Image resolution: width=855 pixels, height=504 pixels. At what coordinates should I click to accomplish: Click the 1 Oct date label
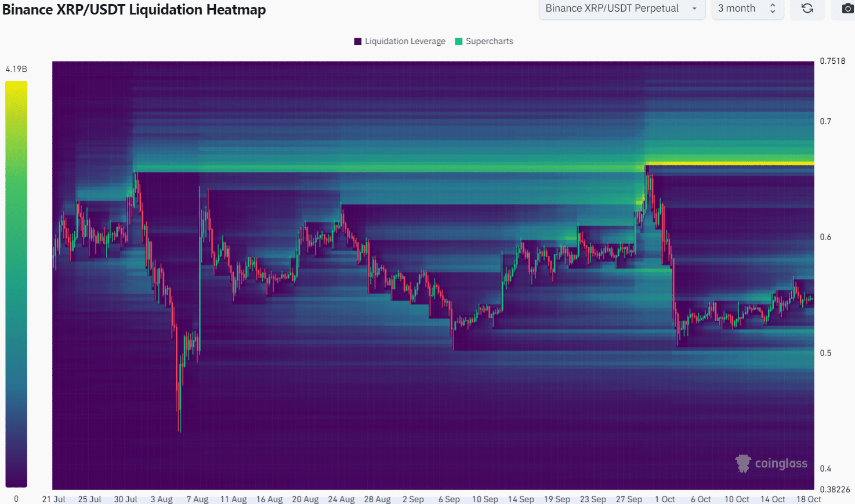coord(665,499)
